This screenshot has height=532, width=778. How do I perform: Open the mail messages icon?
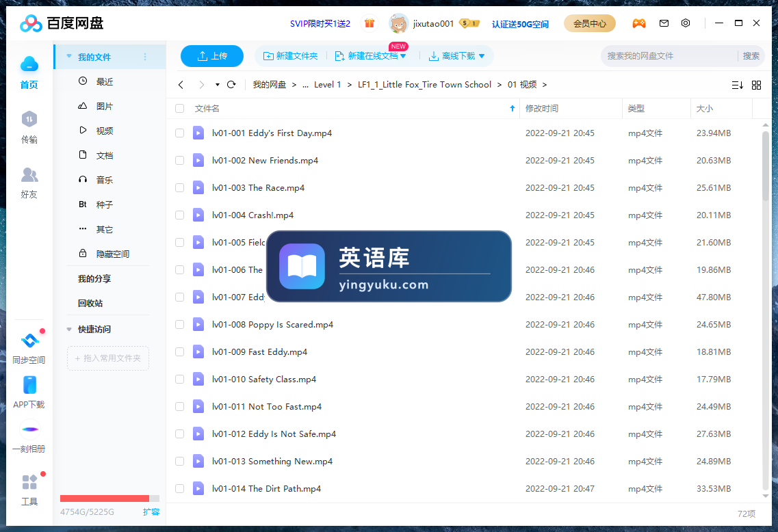coord(664,23)
